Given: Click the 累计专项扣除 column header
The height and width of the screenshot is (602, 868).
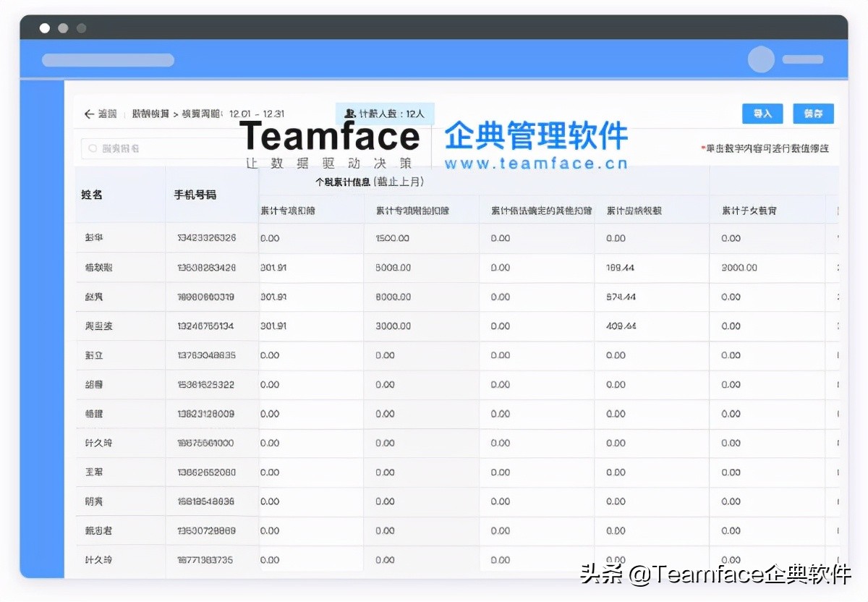Looking at the screenshot, I should (x=288, y=211).
